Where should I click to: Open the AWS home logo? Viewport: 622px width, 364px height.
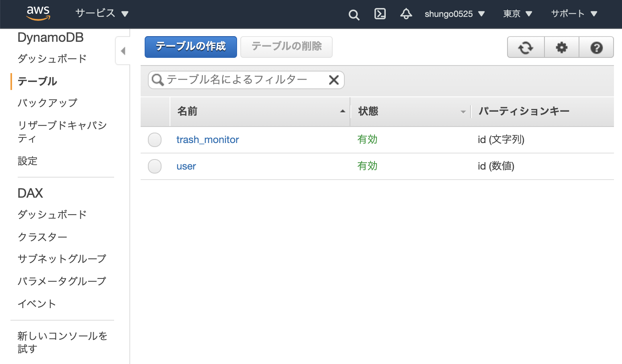(38, 13)
